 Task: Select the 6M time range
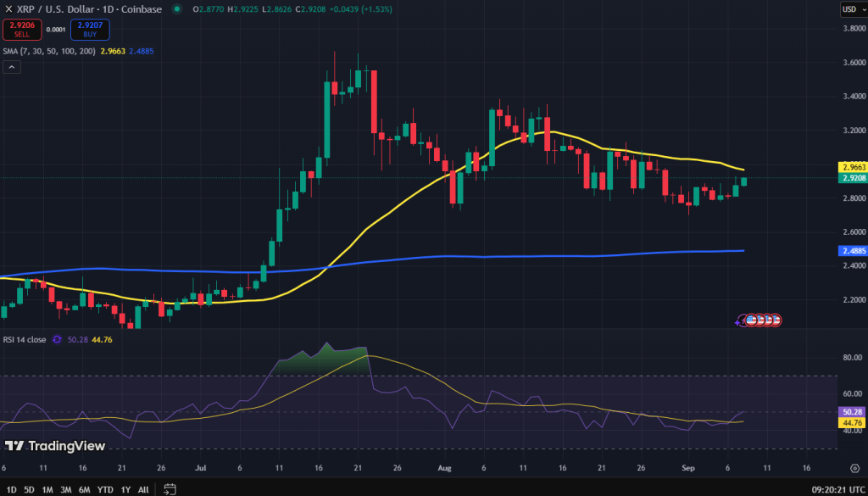(x=85, y=489)
